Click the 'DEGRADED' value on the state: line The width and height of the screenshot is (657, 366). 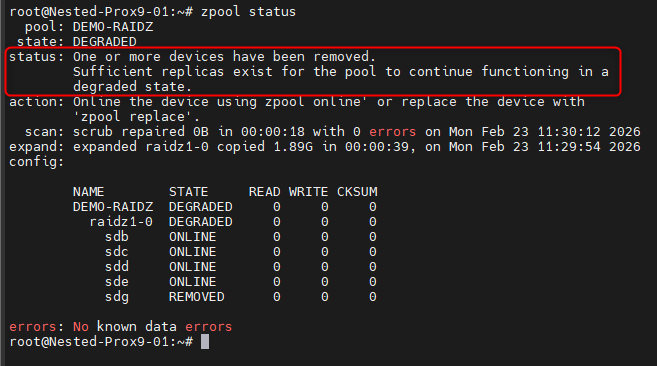pos(105,42)
